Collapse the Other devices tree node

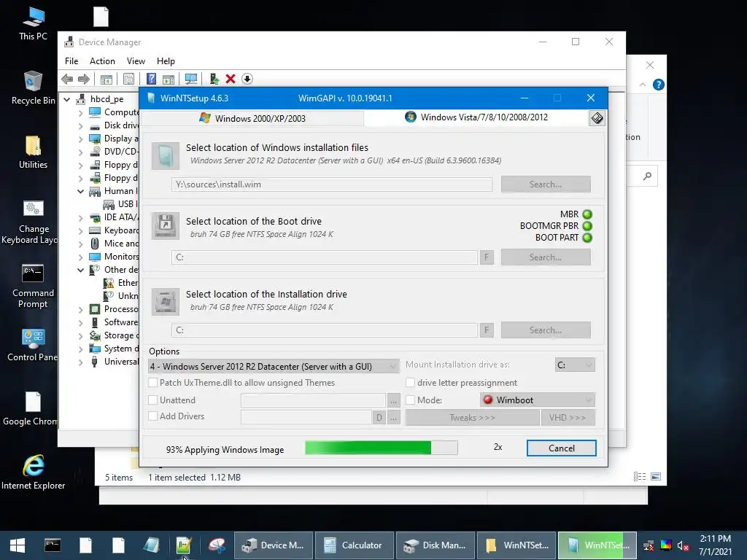point(80,270)
